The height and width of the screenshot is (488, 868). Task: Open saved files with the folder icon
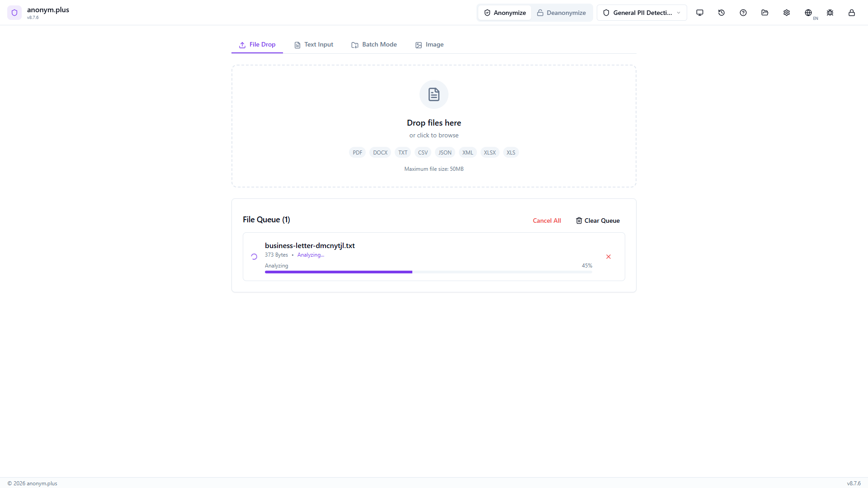click(765, 13)
